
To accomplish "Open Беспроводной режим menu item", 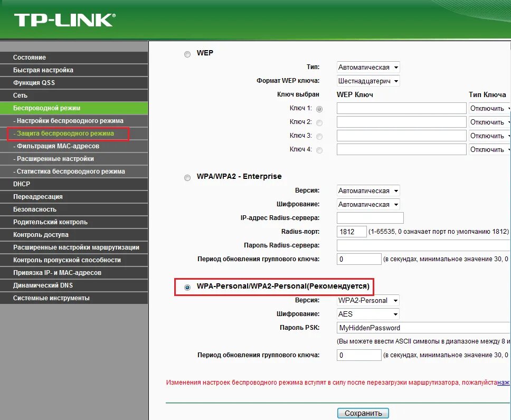I will (74, 108).
